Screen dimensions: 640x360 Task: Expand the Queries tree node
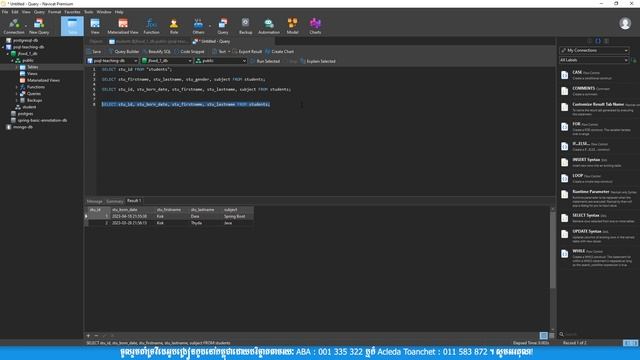click(17, 93)
